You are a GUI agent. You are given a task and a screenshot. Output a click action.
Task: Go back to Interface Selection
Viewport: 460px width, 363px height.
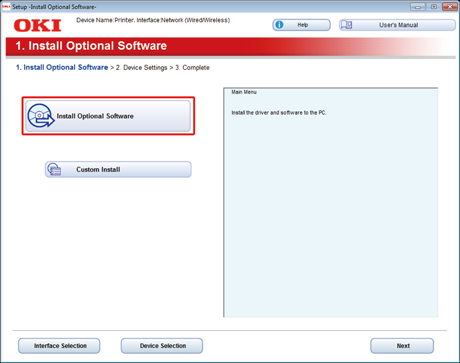point(59,346)
